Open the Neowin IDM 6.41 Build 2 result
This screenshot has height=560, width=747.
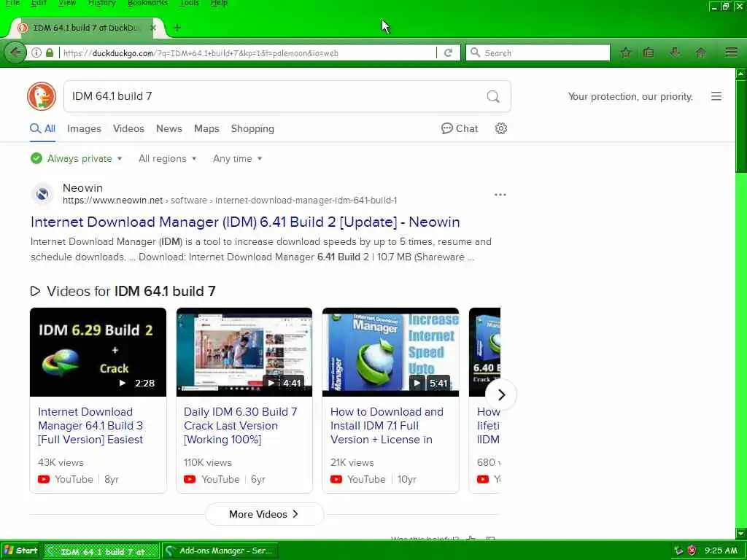(245, 222)
